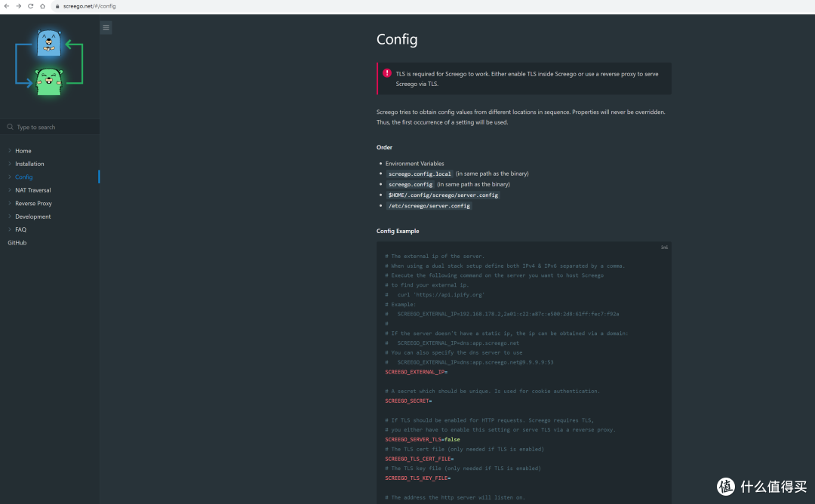Open the Reverse Proxy page
This screenshot has height=504, width=815.
pos(33,204)
